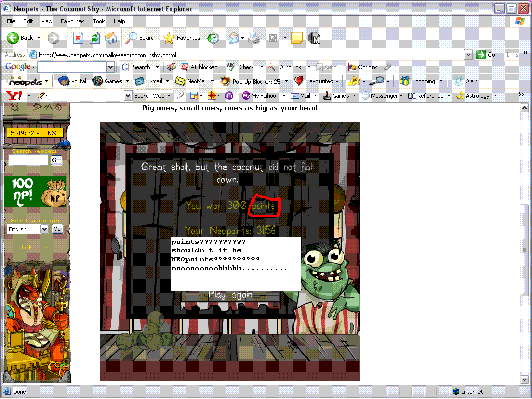Expand the Yahoo search box dropdown

(128, 96)
